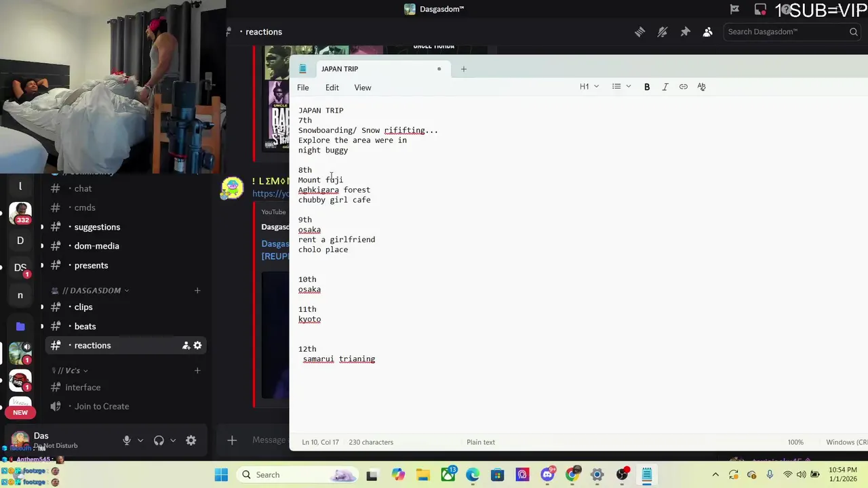
Task: Show hidden system tray icons
Action: pyautogui.click(x=715, y=475)
